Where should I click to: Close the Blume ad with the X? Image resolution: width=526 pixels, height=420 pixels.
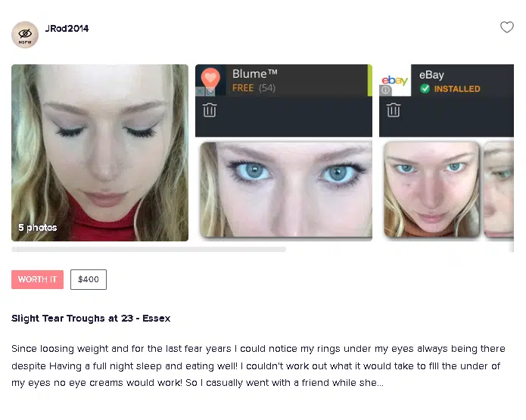200,92
